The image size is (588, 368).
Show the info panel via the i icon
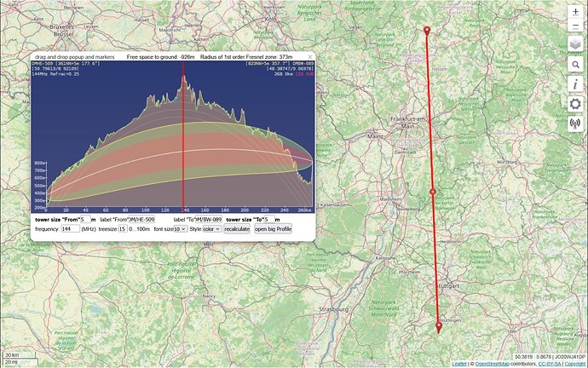coord(575,84)
